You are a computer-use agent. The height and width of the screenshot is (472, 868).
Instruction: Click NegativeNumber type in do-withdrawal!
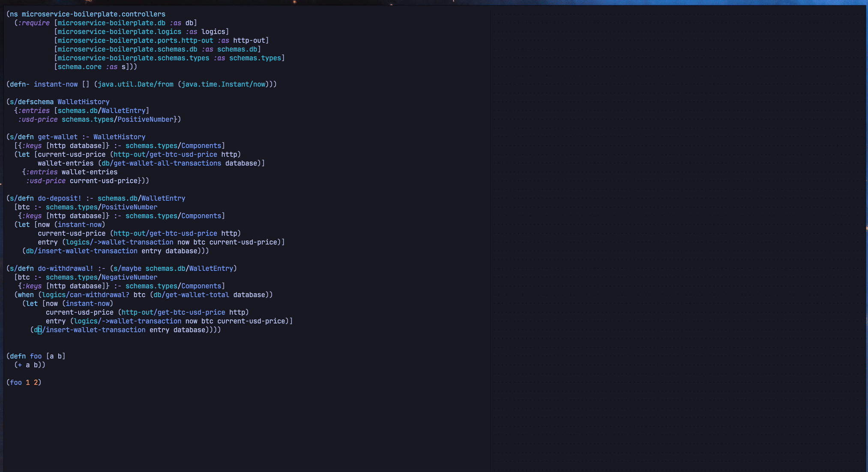click(129, 277)
